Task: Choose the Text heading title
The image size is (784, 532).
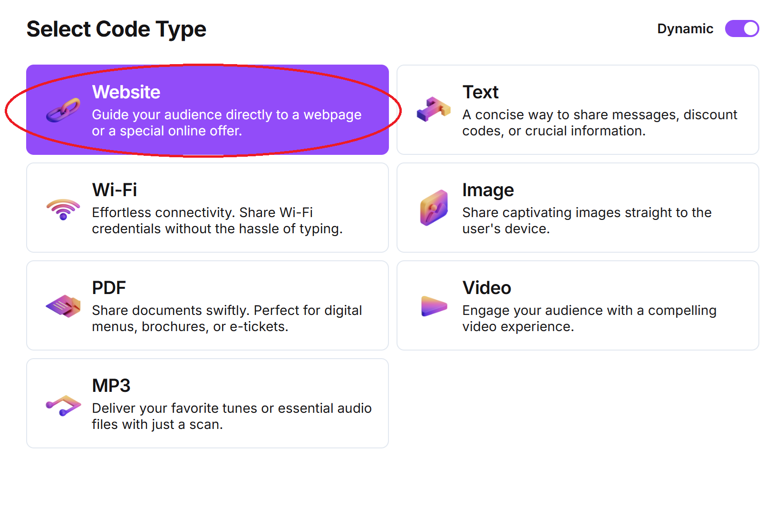Action: (480, 92)
